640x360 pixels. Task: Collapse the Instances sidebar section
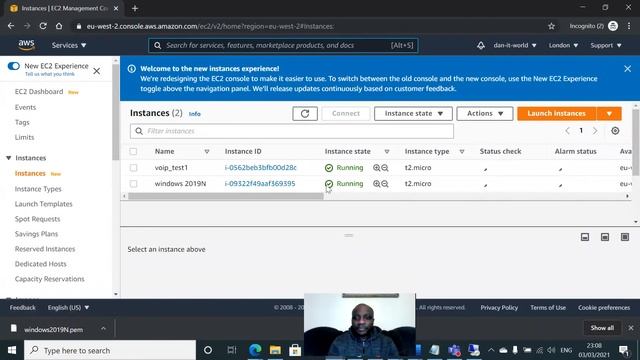pos(9,158)
